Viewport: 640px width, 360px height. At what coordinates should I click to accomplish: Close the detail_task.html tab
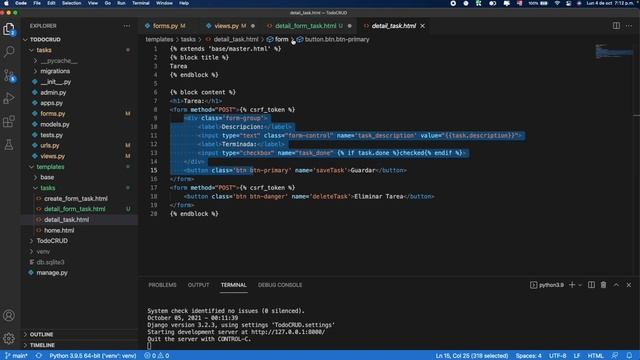point(423,26)
